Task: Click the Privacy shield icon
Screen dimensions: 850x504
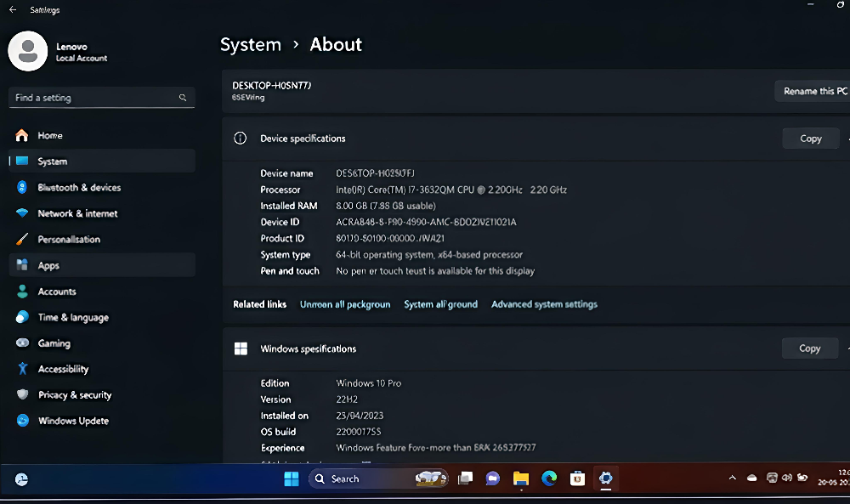Action: (x=22, y=394)
